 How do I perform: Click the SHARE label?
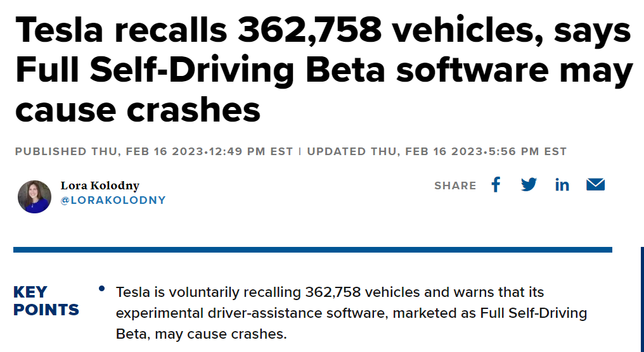click(x=455, y=185)
